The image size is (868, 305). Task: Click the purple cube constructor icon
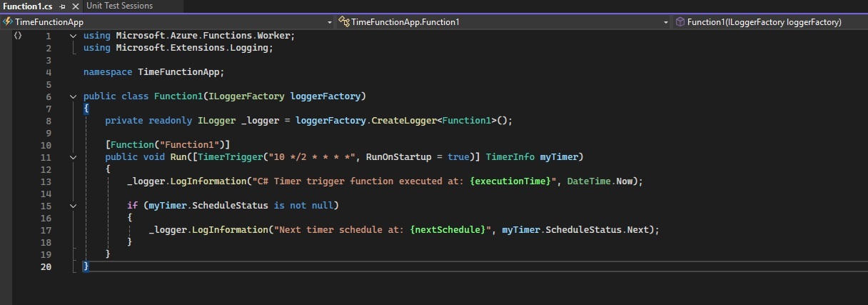coord(680,22)
